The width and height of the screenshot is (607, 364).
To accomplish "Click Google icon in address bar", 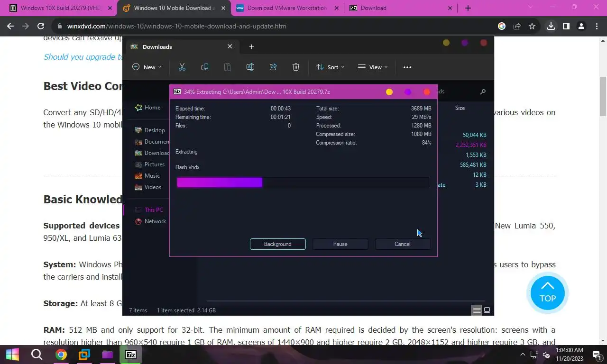I will [x=502, y=27].
